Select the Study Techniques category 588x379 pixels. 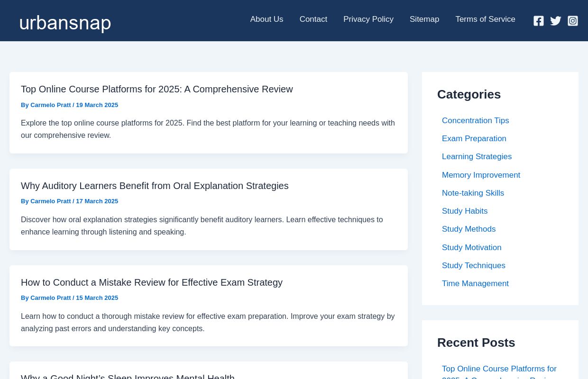point(473,265)
